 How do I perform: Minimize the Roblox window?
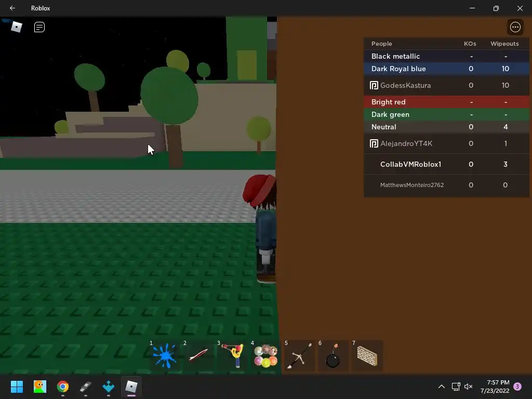(472, 8)
